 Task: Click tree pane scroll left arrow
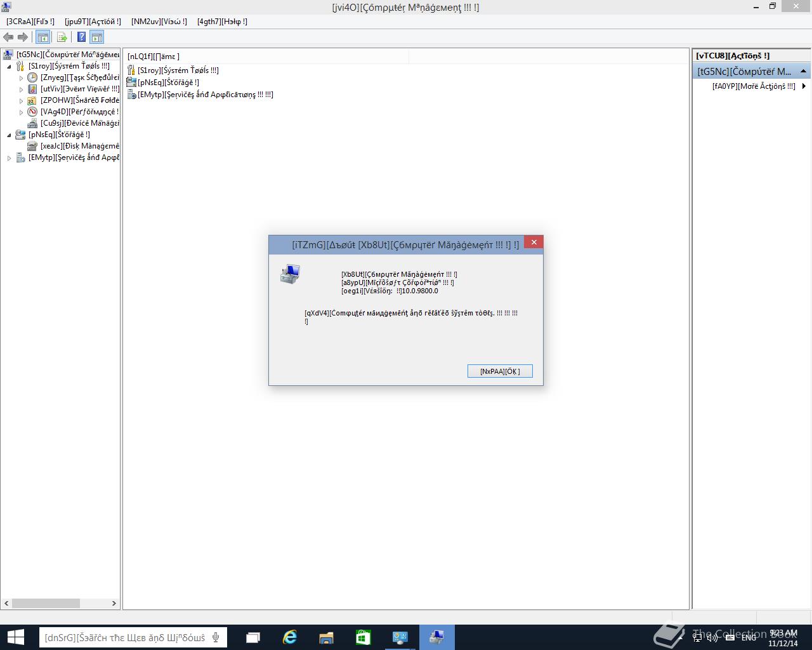(x=6, y=603)
